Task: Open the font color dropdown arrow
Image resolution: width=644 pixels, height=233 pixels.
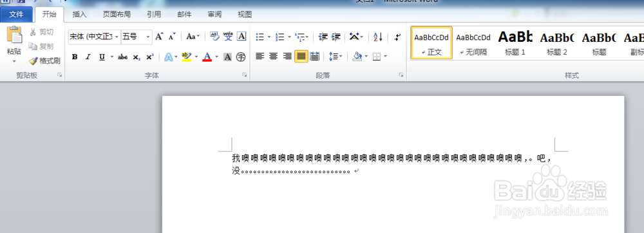Action: 217,57
